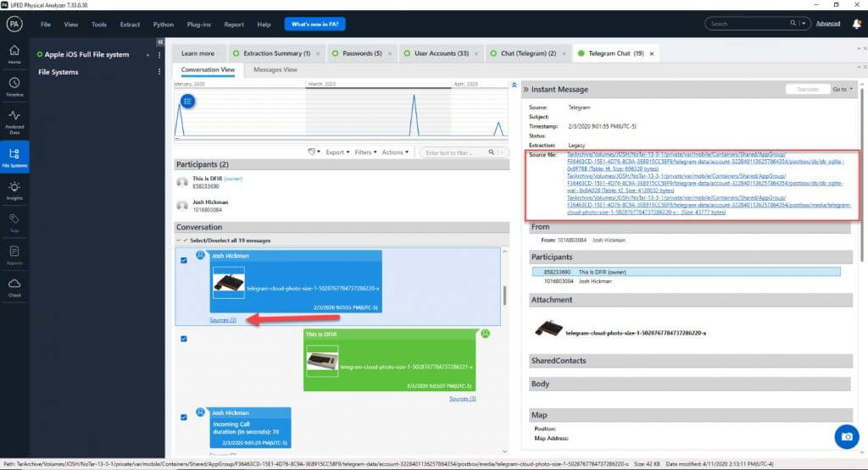Click the Advanced search link
This screenshot has width=868, height=470.
tap(828, 24)
